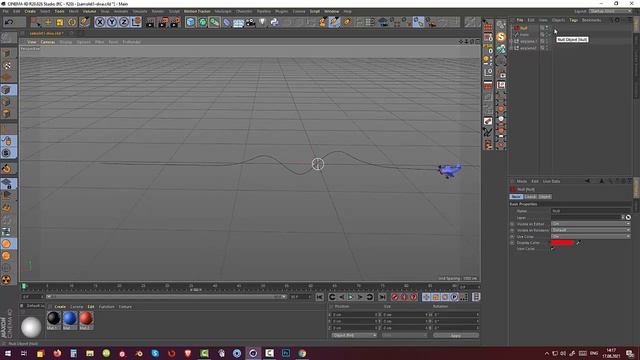This screenshot has height=360, width=640.
Task: Toggle Parameter keyframe recording
Action: tap(454, 297)
